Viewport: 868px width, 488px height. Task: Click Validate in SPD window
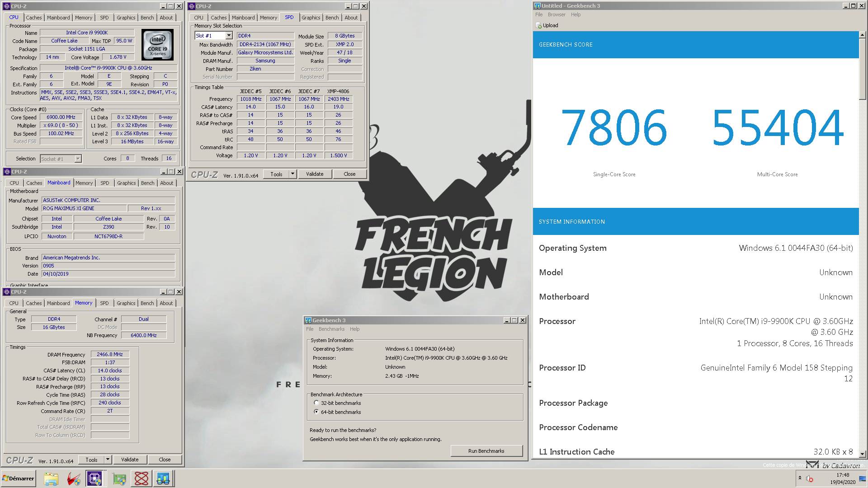click(x=315, y=174)
